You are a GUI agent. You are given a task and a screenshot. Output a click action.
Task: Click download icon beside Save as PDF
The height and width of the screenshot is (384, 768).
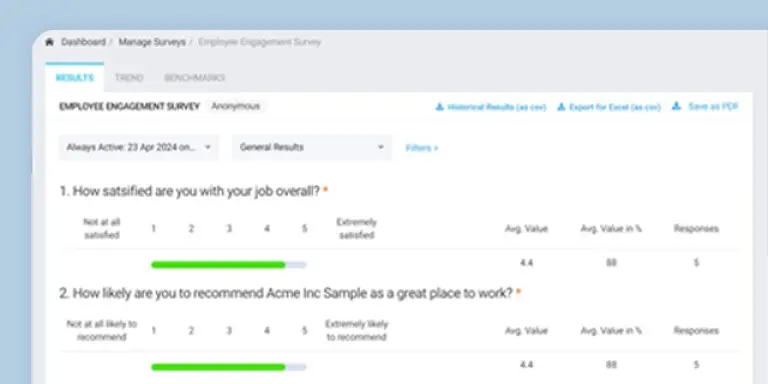click(676, 106)
